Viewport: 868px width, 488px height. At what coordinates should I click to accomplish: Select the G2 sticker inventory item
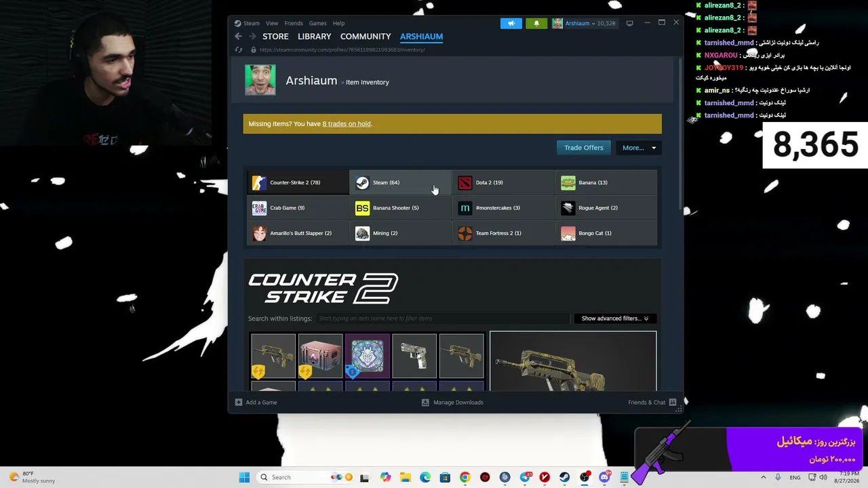tap(368, 356)
